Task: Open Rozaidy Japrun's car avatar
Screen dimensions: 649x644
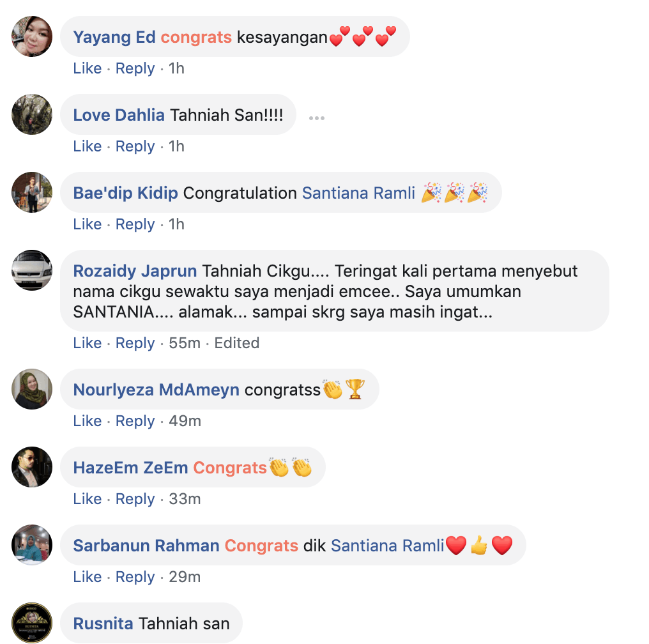Action: click(x=32, y=270)
